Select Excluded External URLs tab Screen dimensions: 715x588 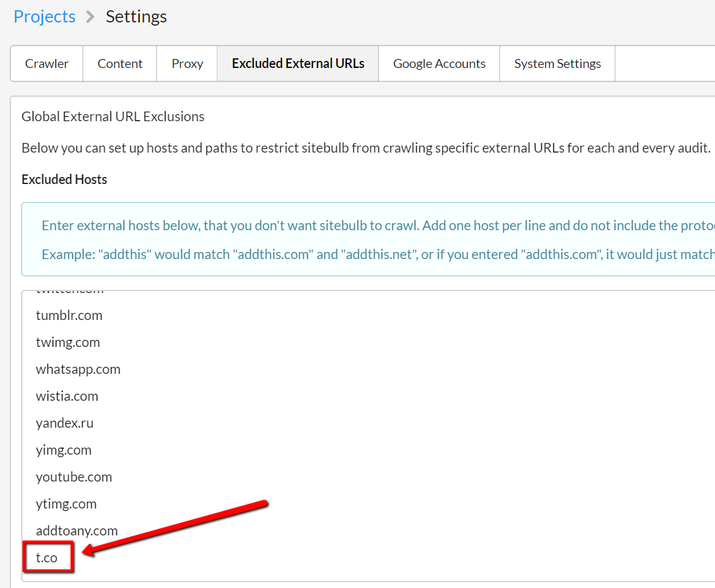tap(298, 63)
